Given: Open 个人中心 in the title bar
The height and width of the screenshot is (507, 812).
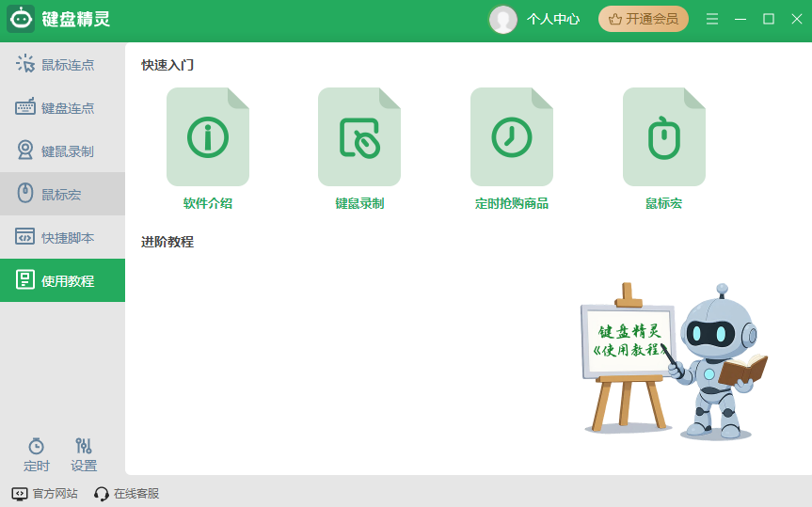Looking at the screenshot, I should [x=553, y=20].
